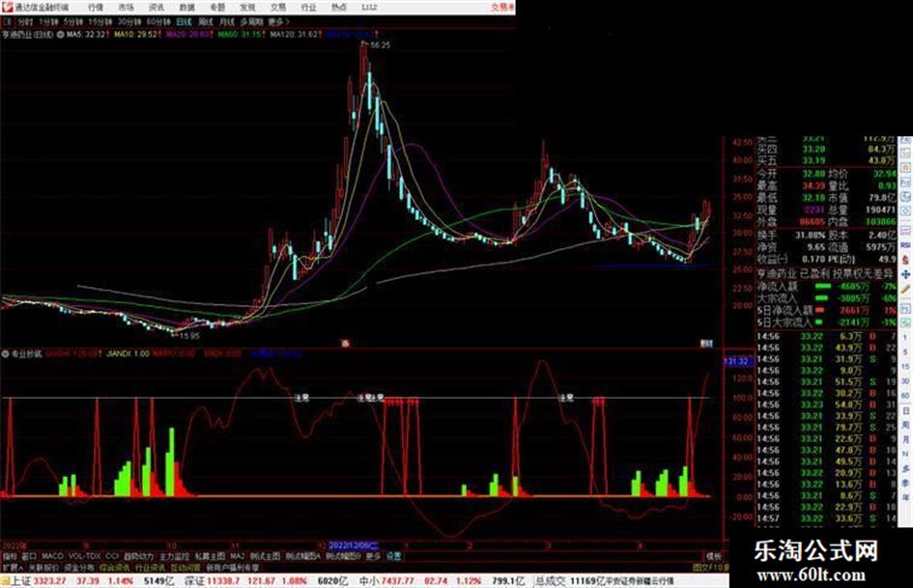Image resolution: width=913 pixels, height=588 pixels.
Task: Switch to the 周线 period tab
Action: (x=206, y=21)
